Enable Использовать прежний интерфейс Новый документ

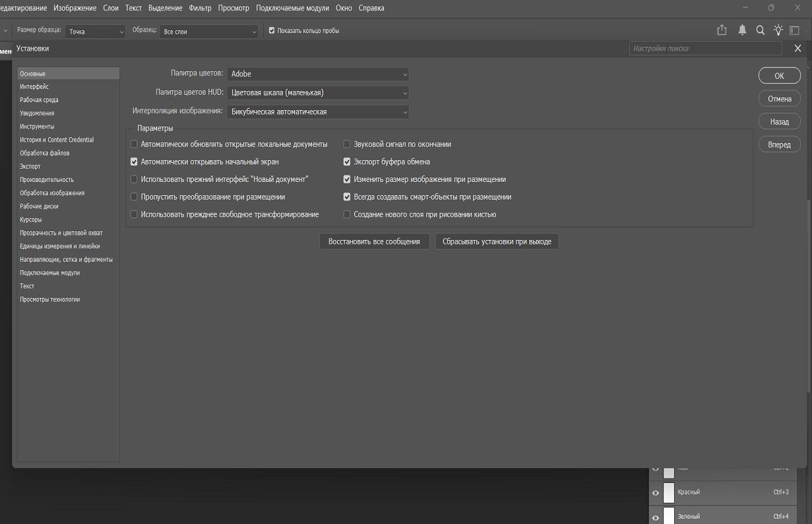[134, 179]
